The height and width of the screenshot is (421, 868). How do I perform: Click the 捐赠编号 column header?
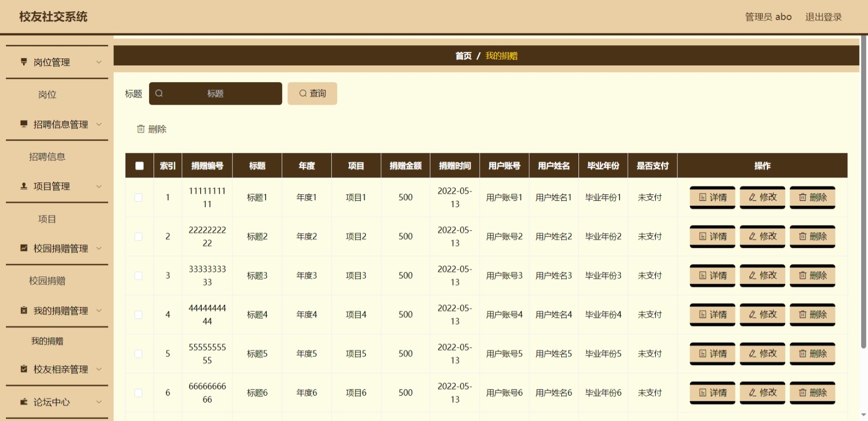tap(207, 166)
